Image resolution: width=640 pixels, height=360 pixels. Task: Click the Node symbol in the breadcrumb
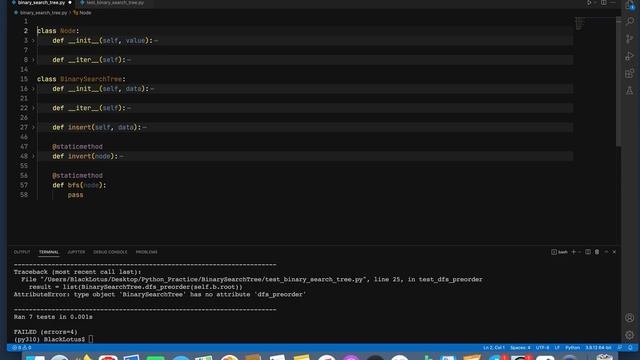83,13
